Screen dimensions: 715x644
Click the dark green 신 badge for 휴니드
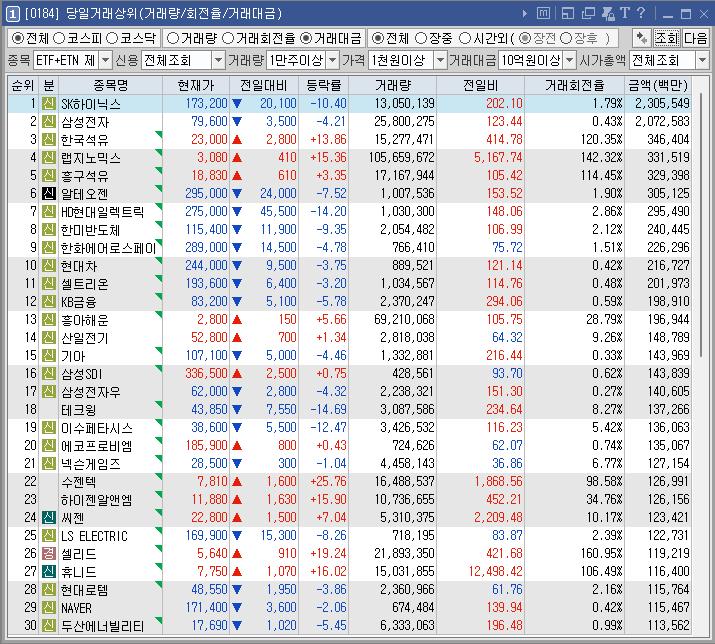49,571
